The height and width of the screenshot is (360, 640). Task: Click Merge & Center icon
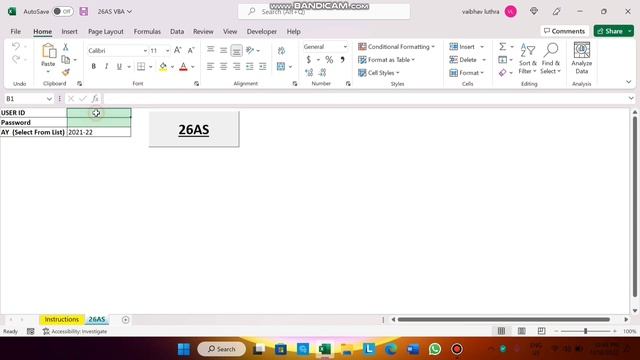coord(281,66)
